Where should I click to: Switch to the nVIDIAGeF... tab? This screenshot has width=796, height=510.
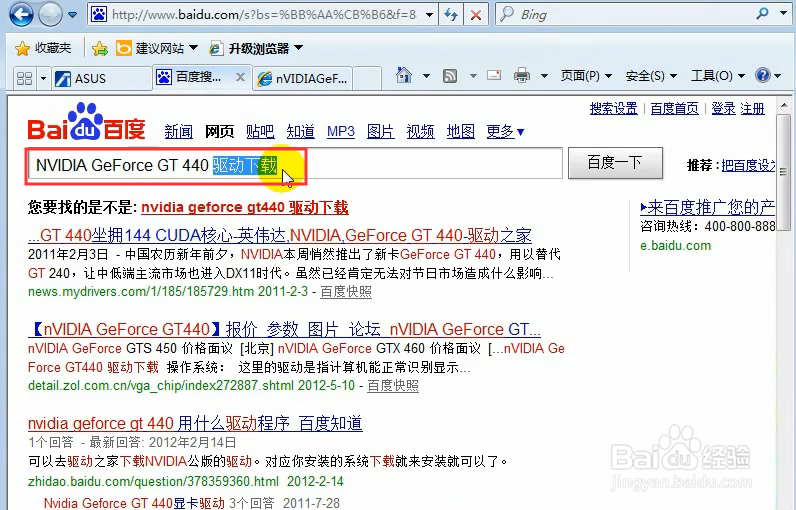(x=303, y=78)
